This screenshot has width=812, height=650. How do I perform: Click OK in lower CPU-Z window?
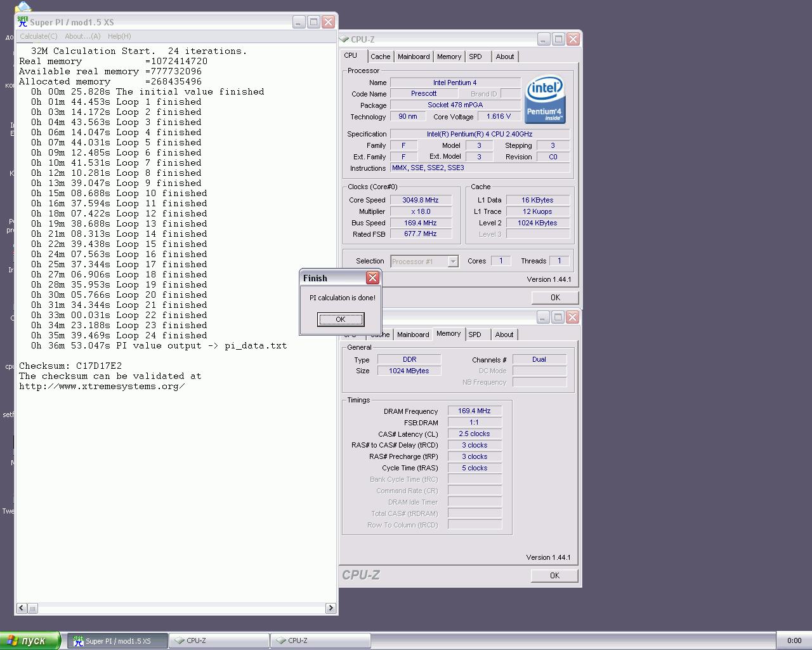554,576
